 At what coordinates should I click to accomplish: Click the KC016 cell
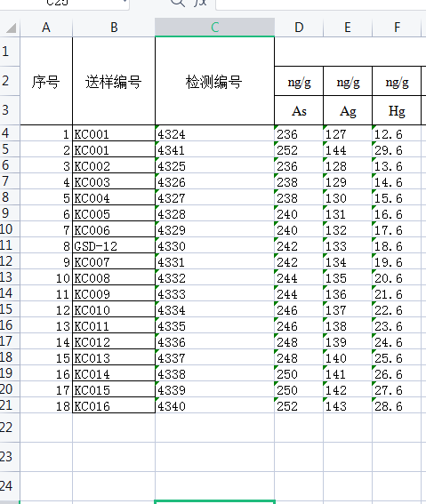114,405
